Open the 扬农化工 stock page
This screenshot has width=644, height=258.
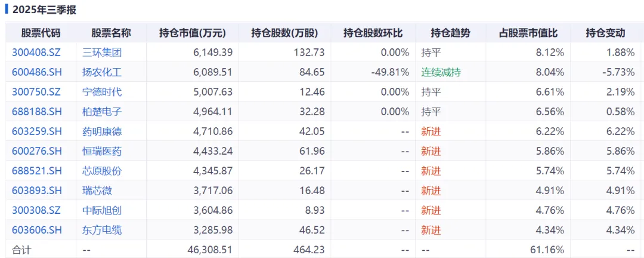(102, 72)
